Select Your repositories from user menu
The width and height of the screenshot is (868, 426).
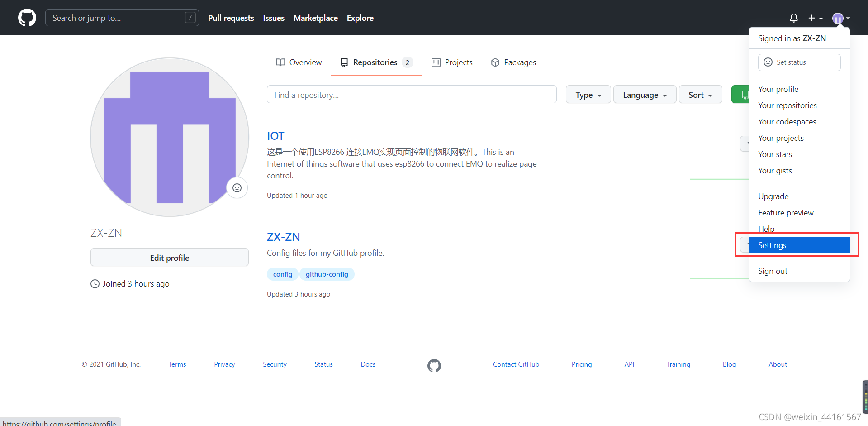pos(799,105)
